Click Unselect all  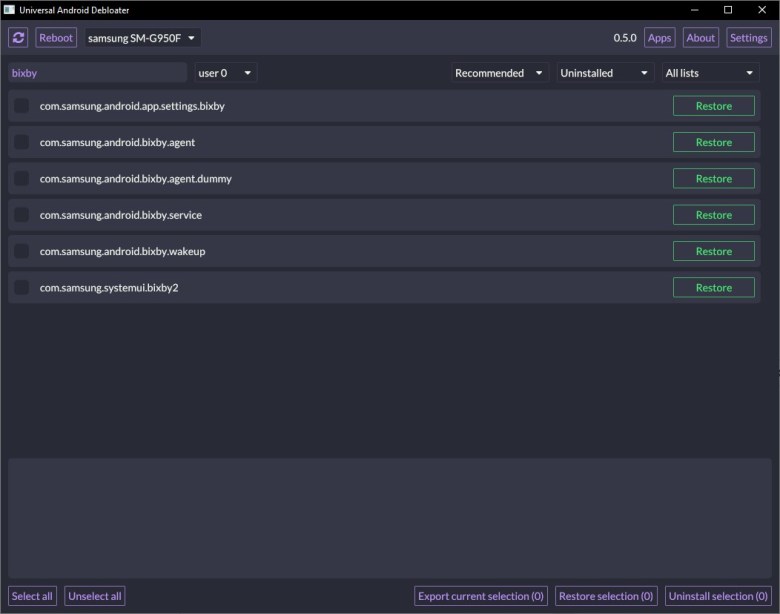tap(95, 596)
